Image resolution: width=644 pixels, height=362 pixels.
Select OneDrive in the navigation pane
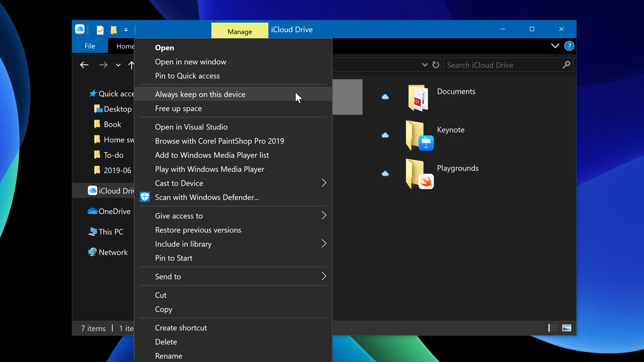[114, 211]
